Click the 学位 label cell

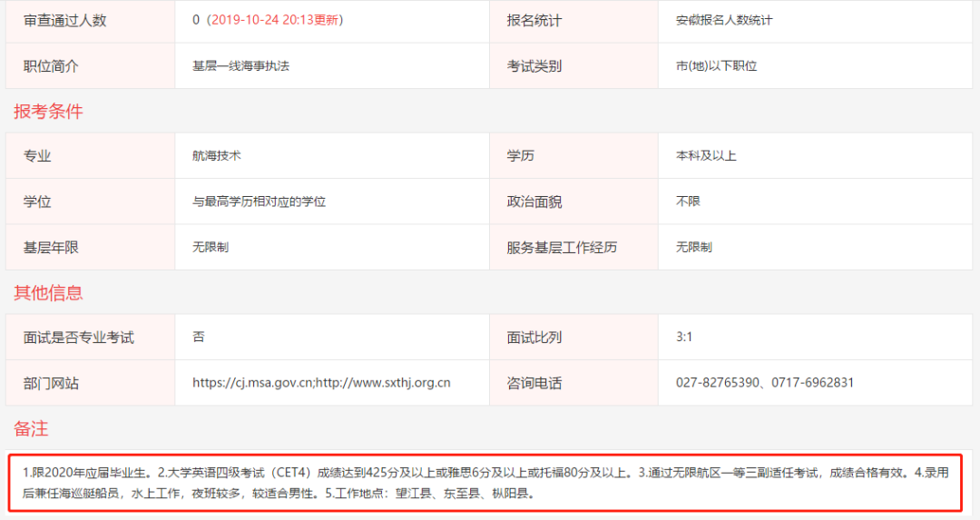pyautogui.click(x=90, y=201)
